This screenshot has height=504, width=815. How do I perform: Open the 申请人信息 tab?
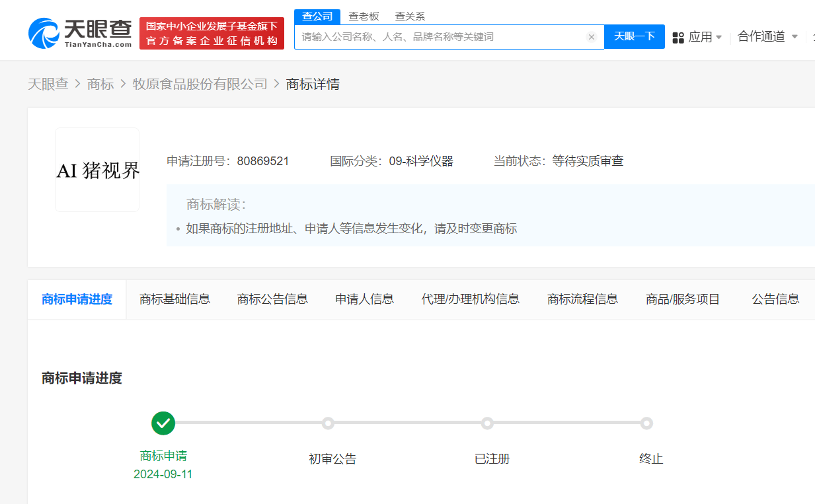click(364, 299)
